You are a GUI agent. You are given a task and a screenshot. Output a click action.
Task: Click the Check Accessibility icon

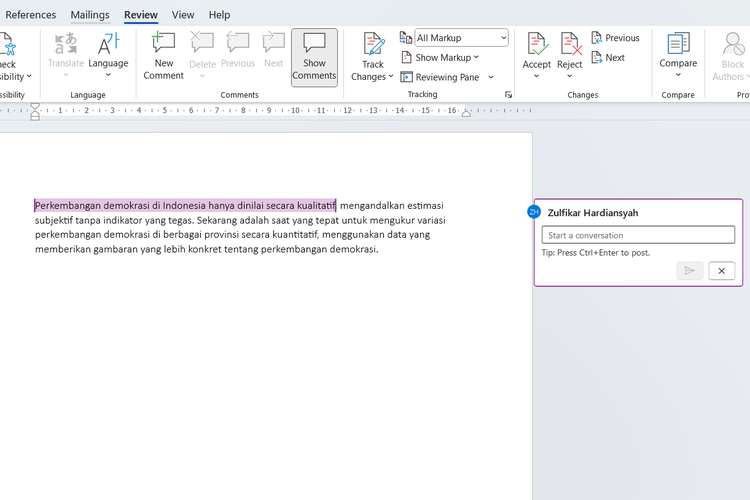pyautogui.click(x=8, y=44)
